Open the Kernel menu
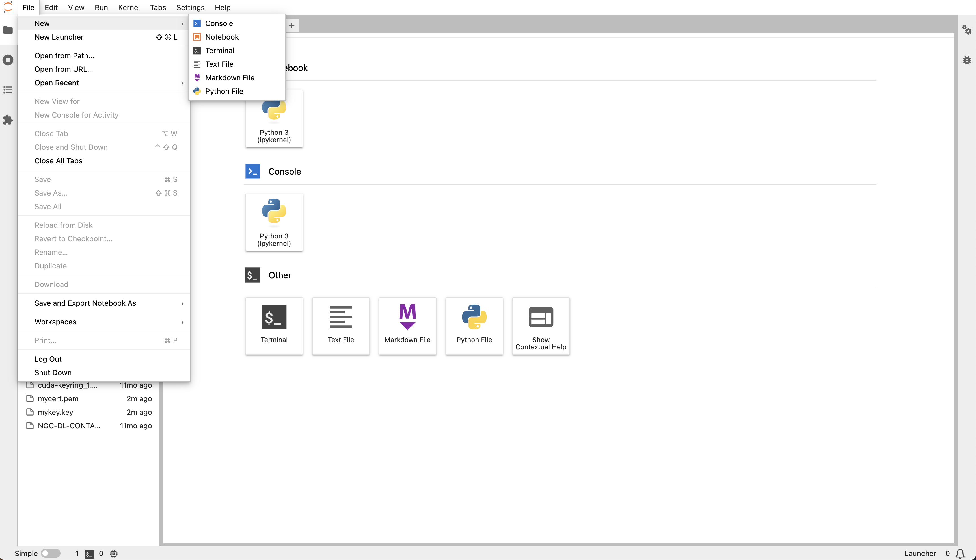Screen dimensions: 976x560 129,7
